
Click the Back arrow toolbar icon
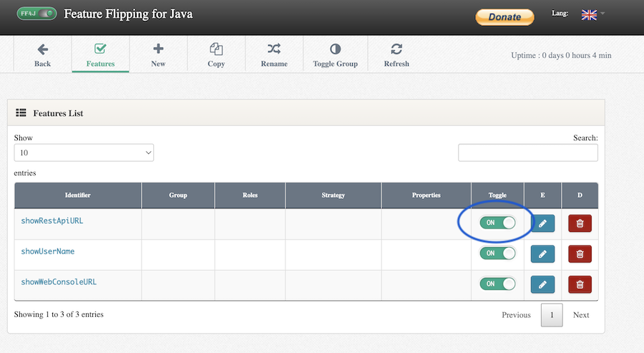coord(42,49)
